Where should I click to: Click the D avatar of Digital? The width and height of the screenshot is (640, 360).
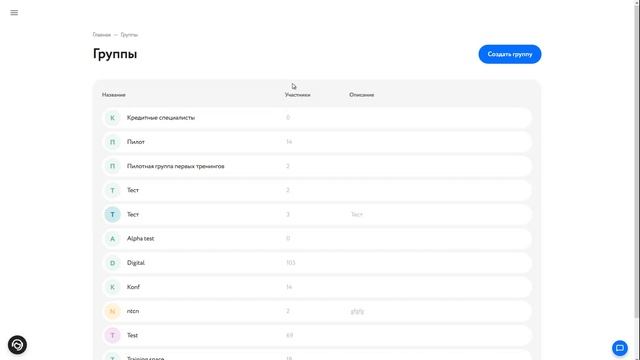coord(113,263)
